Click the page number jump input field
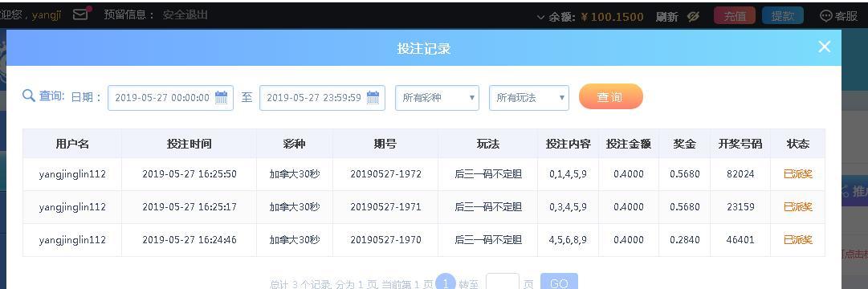 click(x=502, y=282)
